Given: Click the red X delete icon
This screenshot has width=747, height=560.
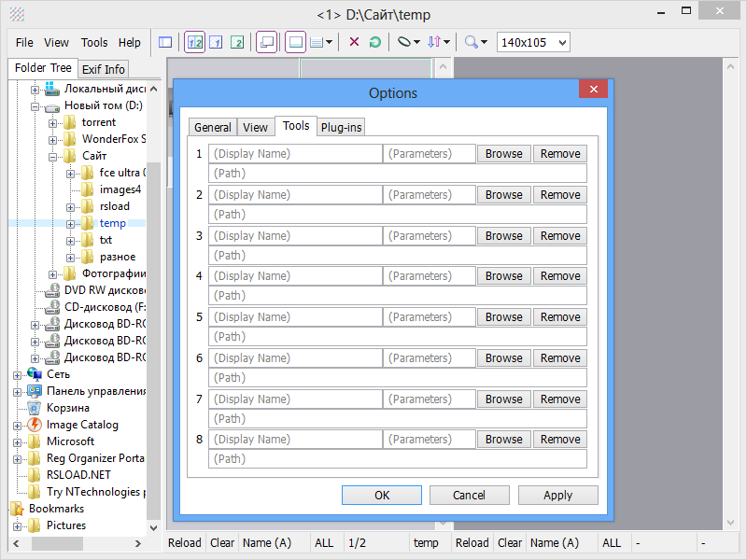Looking at the screenshot, I should coord(354,42).
